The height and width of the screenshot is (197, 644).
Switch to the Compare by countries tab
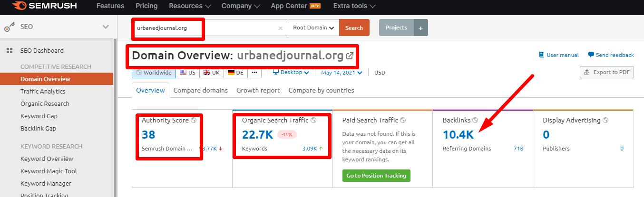pyautogui.click(x=321, y=90)
